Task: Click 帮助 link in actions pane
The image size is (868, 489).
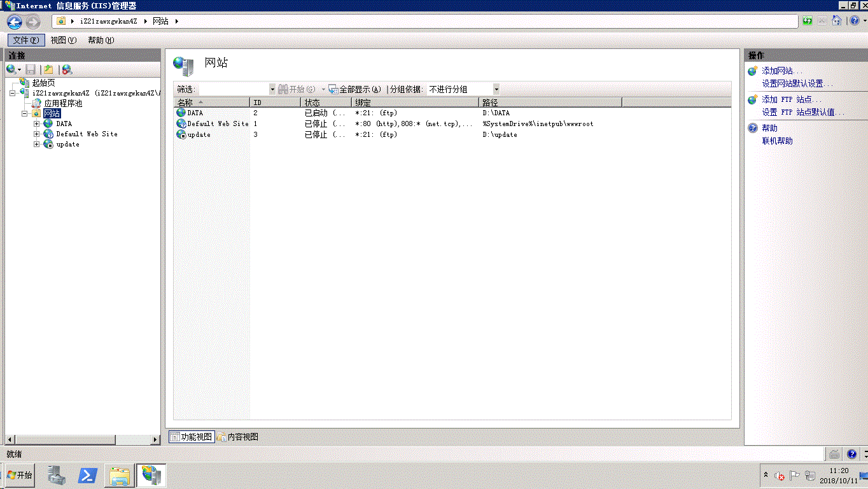Action: click(769, 128)
